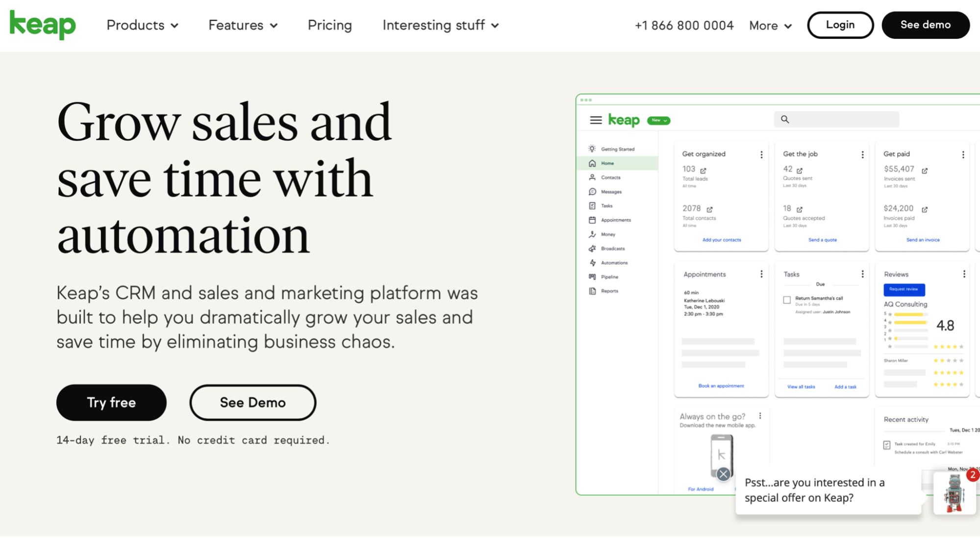Screen dimensions: 980x538
Task: Open the More dropdown in header
Action: (x=770, y=26)
